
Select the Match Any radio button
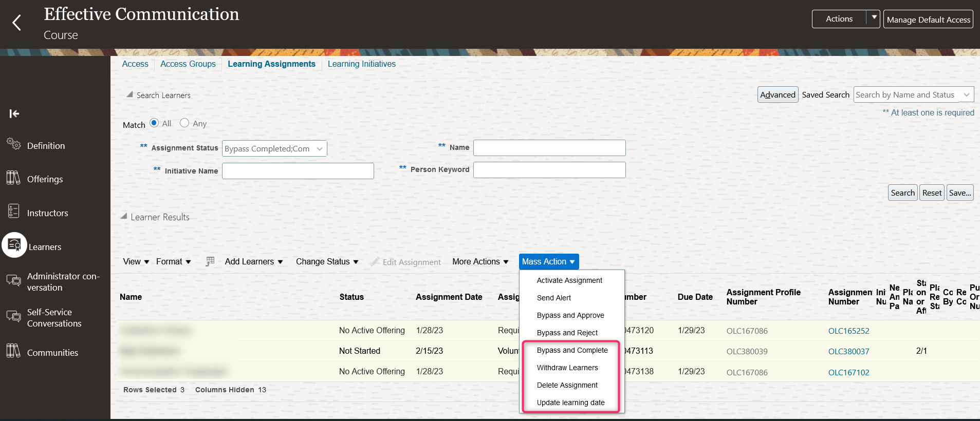point(184,123)
